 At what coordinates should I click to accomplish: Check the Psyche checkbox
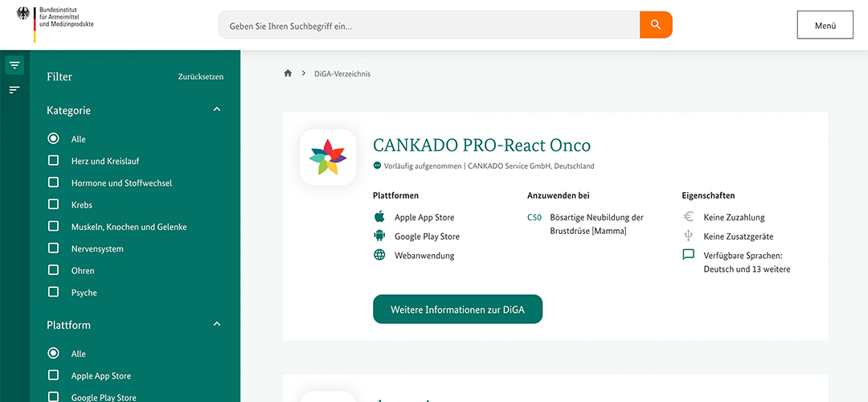coord(53,292)
